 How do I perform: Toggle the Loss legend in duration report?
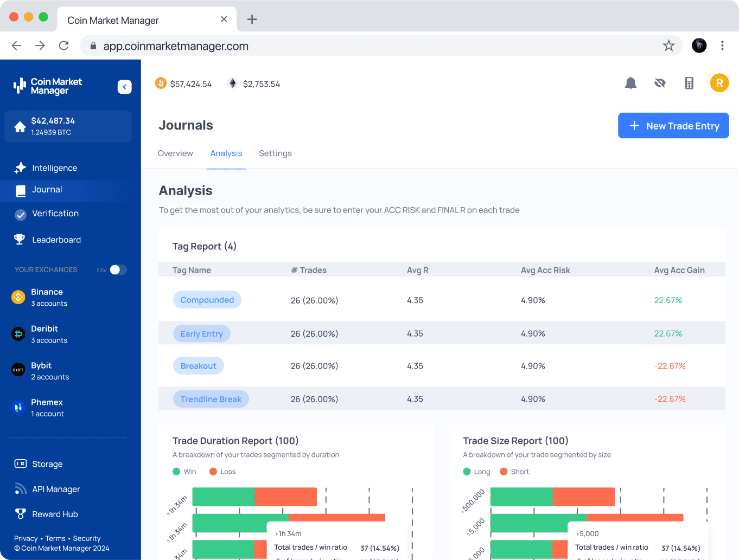(x=222, y=472)
